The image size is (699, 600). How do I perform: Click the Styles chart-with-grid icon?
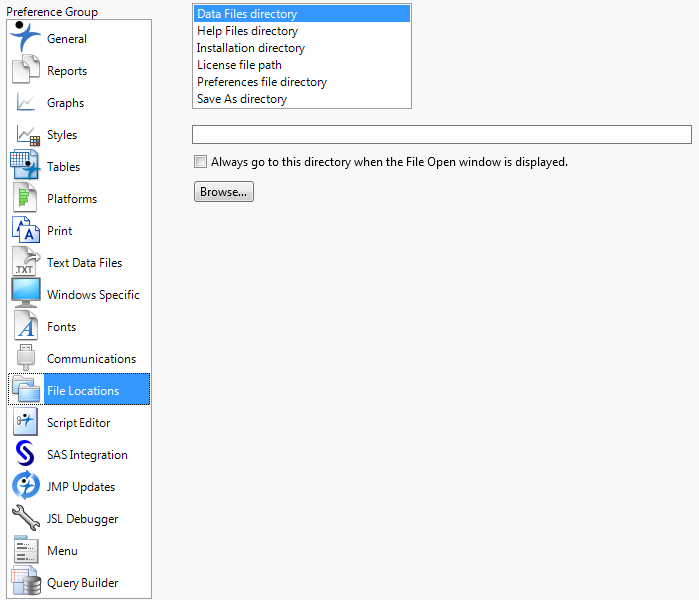[28, 135]
